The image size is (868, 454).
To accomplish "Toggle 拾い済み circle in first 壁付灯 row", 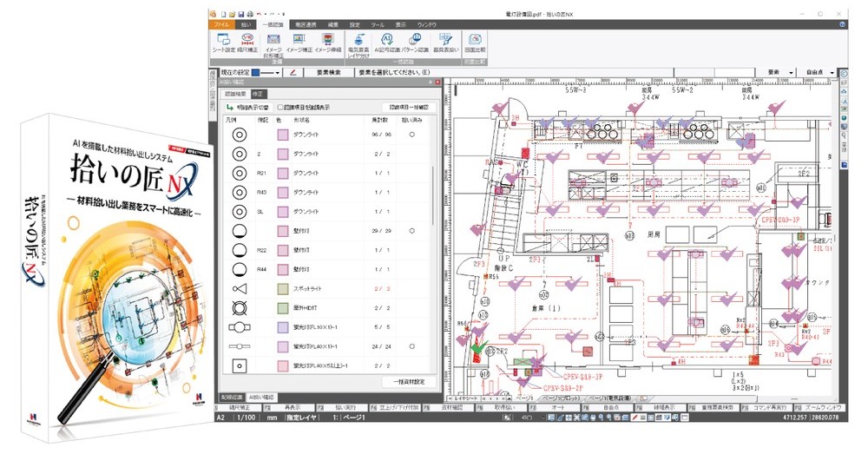I will [x=411, y=231].
